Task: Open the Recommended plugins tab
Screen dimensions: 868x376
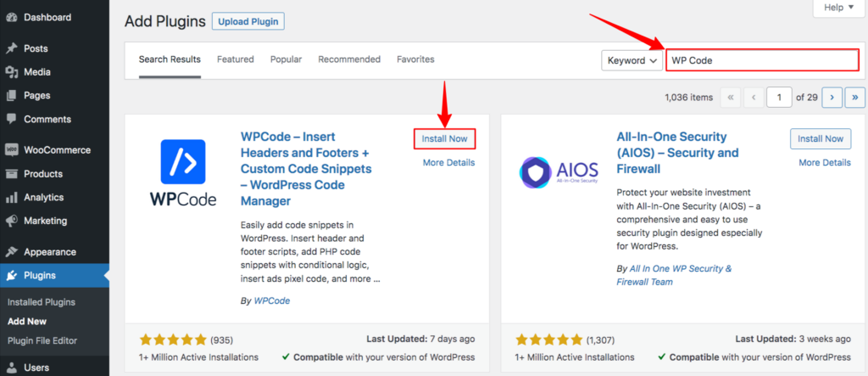Action: click(349, 59)
